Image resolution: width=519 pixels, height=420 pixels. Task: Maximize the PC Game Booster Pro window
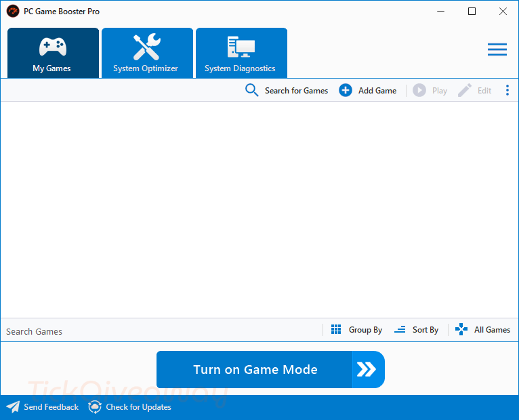coord(472,12)
